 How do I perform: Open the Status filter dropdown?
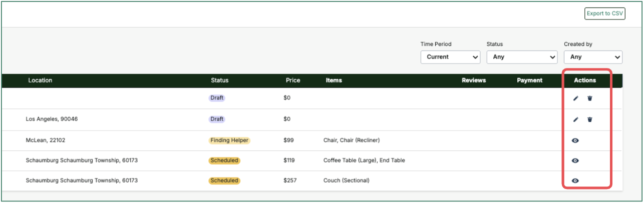click(x=522, y=57)
